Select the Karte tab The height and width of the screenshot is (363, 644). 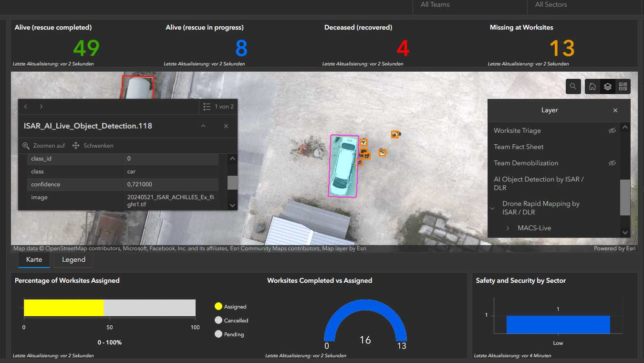[x=34, y=260]
